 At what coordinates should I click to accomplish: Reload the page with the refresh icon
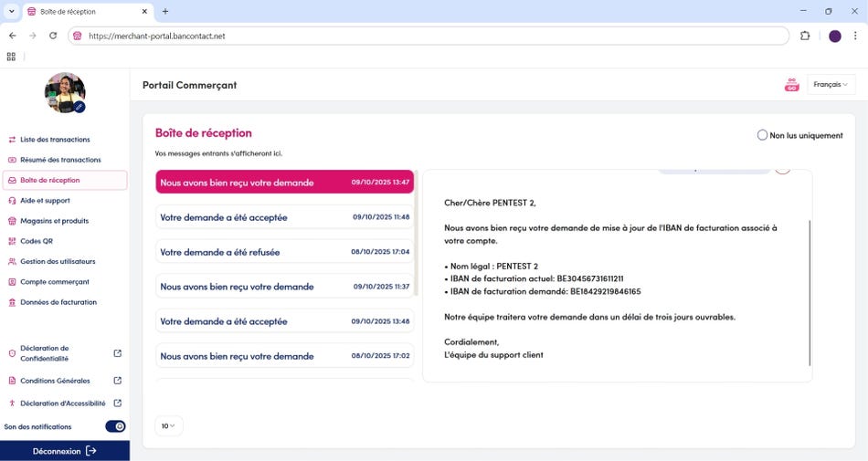click(x=53, y=36)
